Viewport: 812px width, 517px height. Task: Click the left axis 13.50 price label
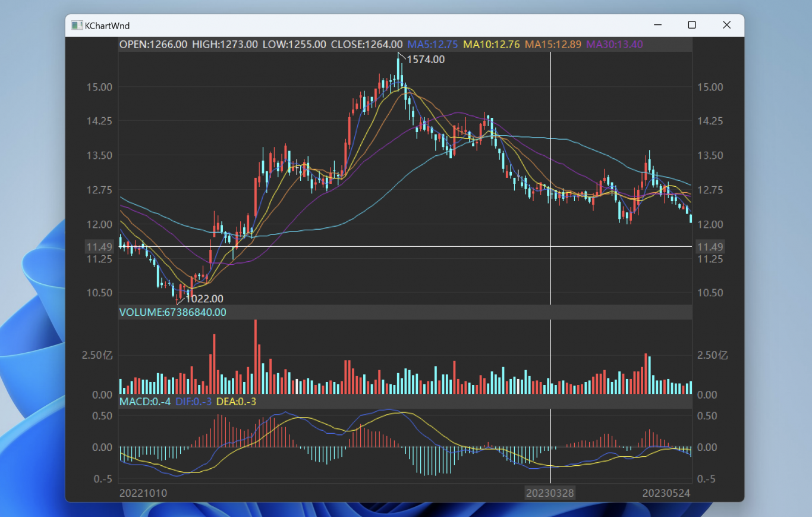coord(99,155)
